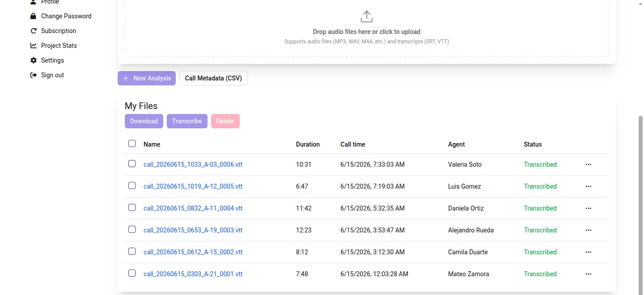Click the Agent column header
This screenshot has width=644, height=295.
click(x=457, y=144)
